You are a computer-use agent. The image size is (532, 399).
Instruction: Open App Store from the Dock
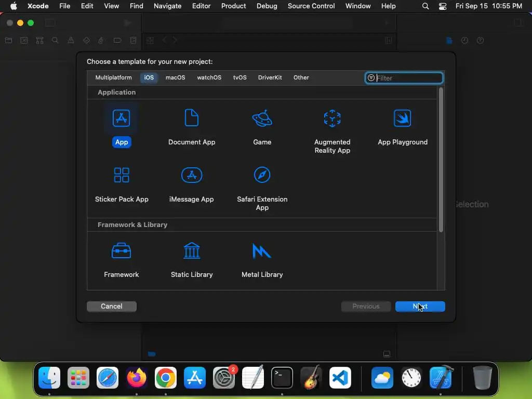pyautogui.click(x=195, y=378)
